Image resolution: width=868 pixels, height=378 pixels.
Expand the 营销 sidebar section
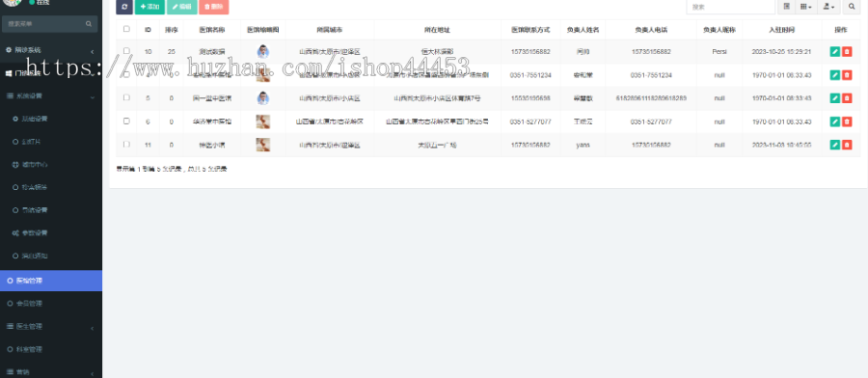tap(51, 372)
